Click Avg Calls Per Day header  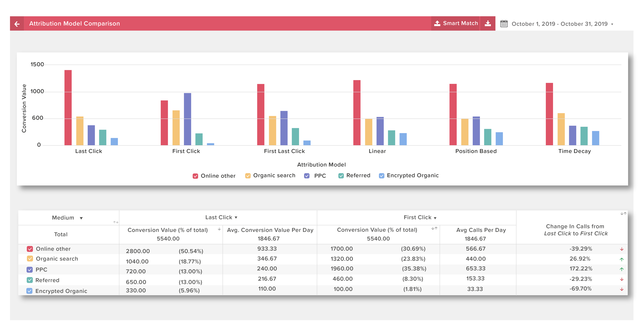481,230
